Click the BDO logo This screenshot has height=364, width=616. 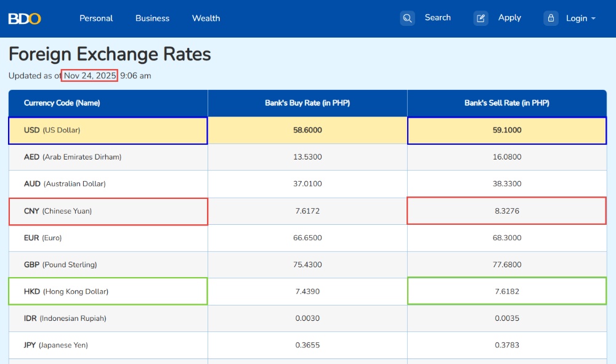25,18
